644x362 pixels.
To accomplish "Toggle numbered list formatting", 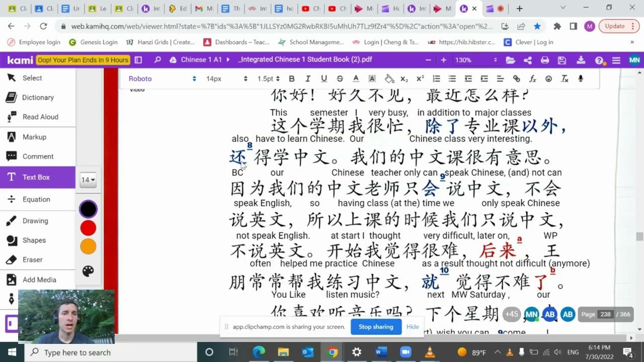I will pos(436,79).
